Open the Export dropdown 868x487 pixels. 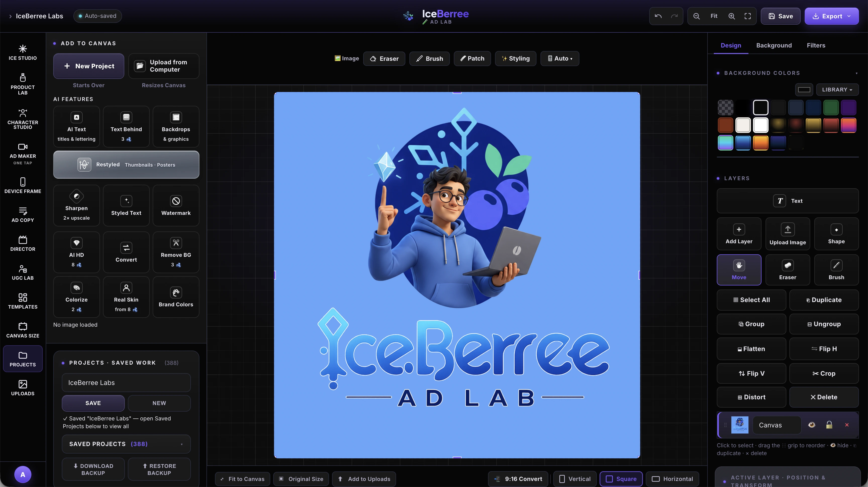pos(832,16)
